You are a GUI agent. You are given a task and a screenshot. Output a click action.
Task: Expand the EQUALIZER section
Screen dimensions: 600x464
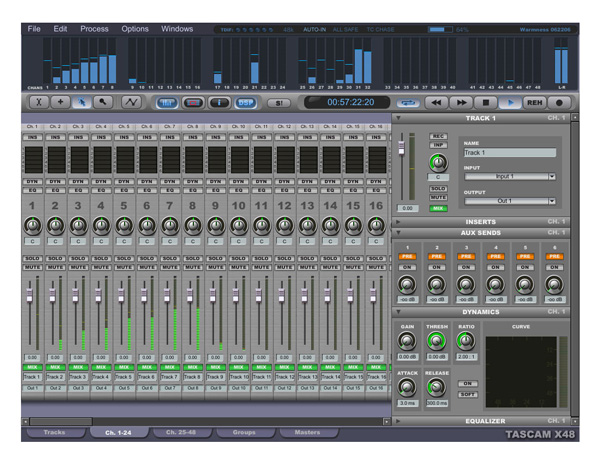398,421
